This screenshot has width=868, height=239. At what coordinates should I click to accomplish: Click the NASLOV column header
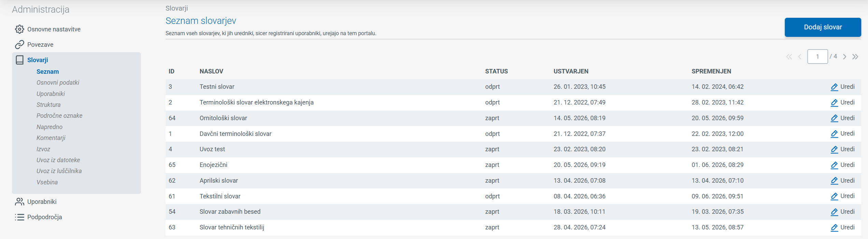(211, 71)
